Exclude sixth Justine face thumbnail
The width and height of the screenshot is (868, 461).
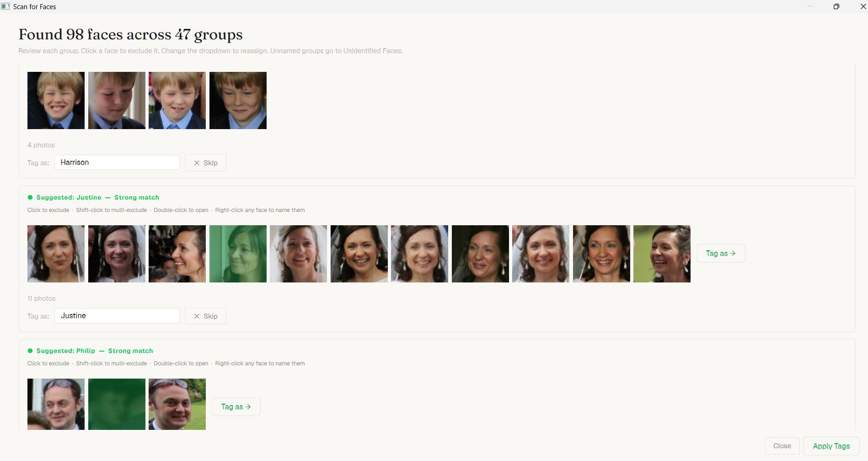pos(359,254)
